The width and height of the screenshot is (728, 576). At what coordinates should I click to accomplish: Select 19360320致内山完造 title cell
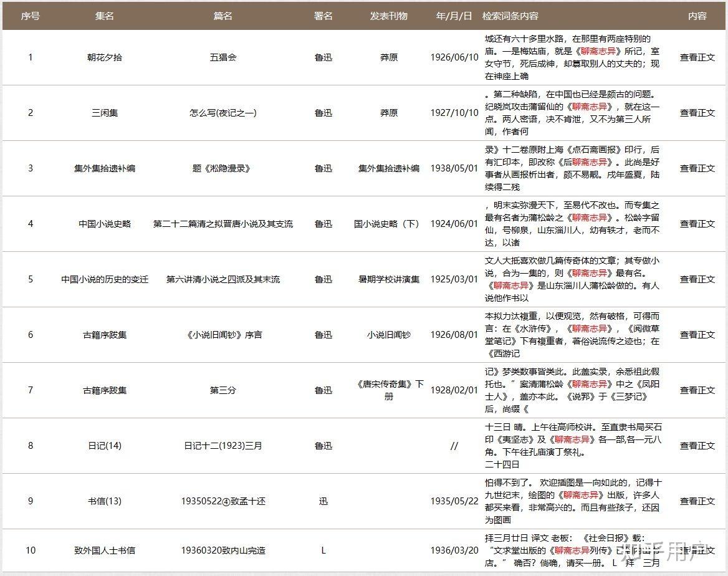click(223, 550)
